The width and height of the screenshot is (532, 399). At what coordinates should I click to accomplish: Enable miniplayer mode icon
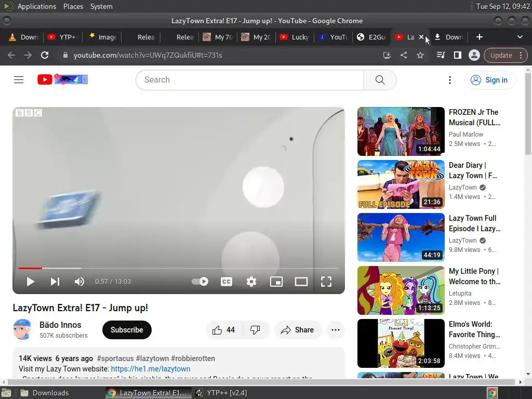point(276,282)
